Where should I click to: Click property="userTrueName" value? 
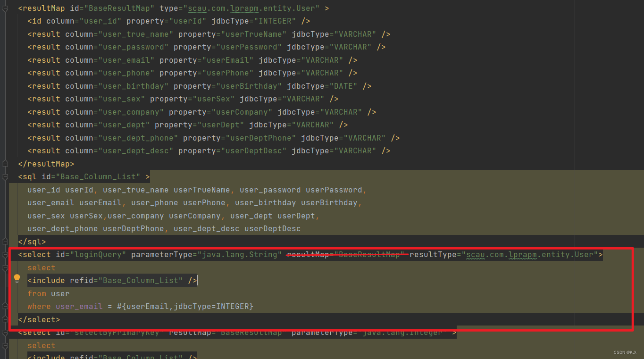click(x=233, y=34)
